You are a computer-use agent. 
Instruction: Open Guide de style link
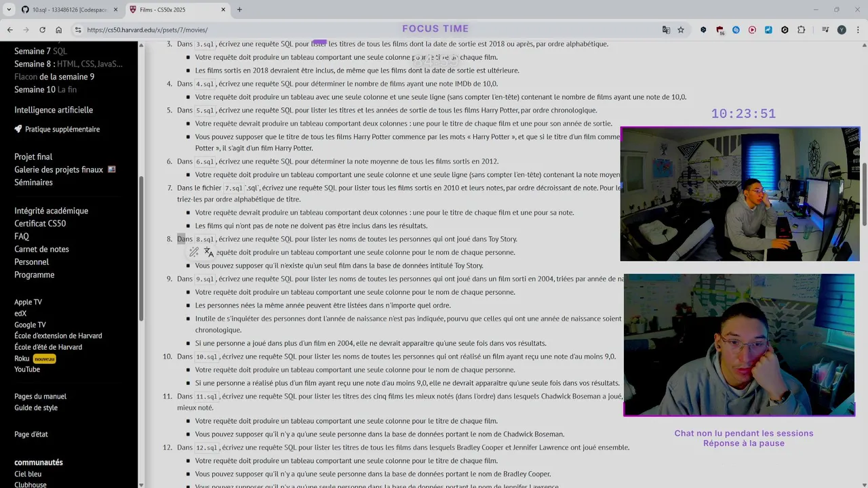(x=36, y=407)
